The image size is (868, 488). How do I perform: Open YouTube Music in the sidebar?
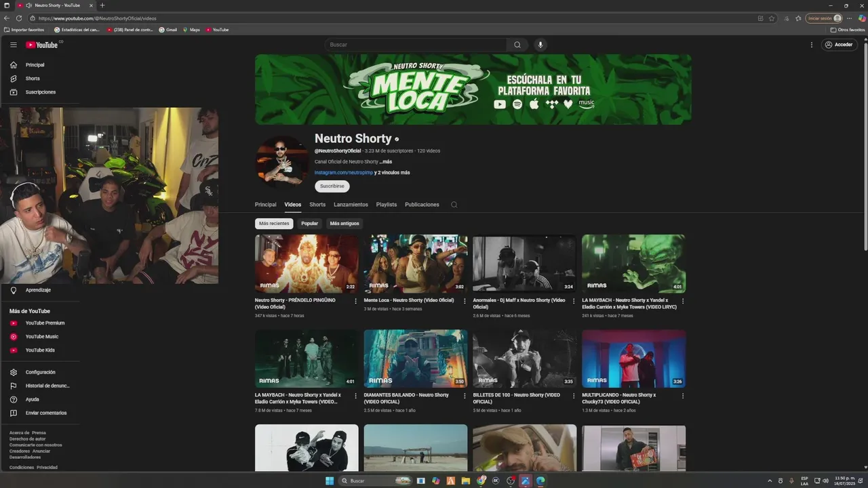coord(41,337)
